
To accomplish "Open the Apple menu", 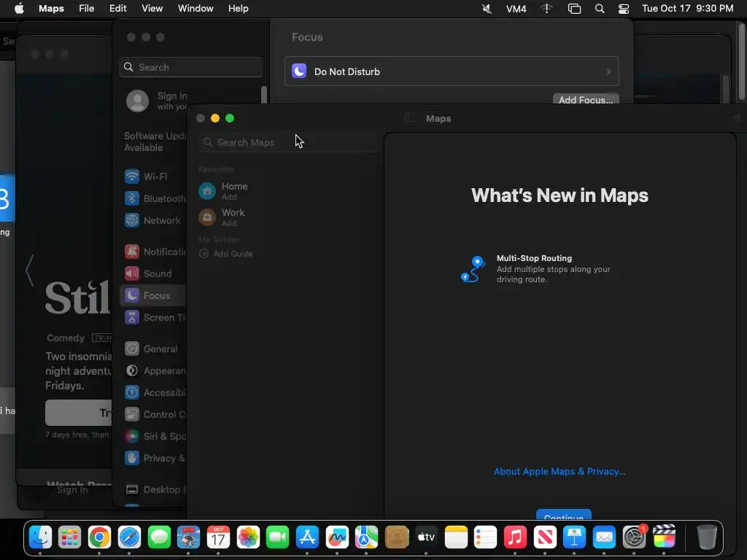I will point(19,9).
